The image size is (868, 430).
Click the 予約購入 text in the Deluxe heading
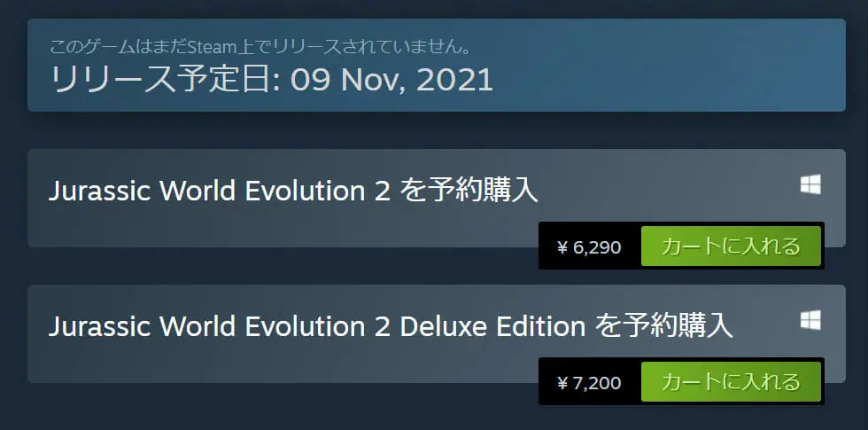tap(679, 326)
